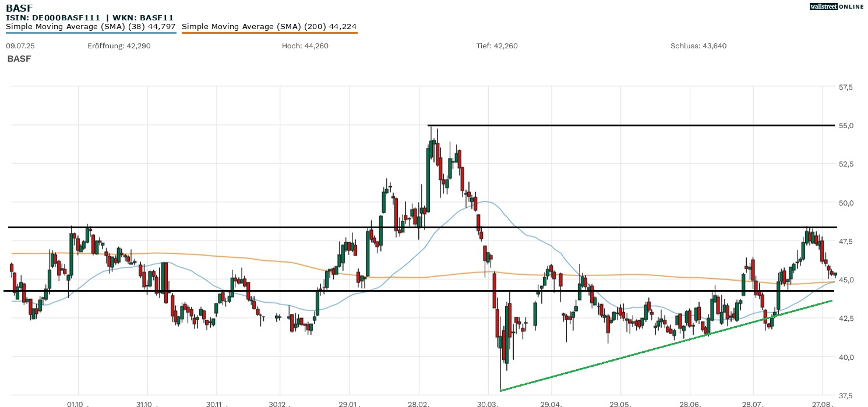This screenshot has width=868, height=407.
Task: Click the orange SMA 200 legend underline
Action: click(269, 33)
